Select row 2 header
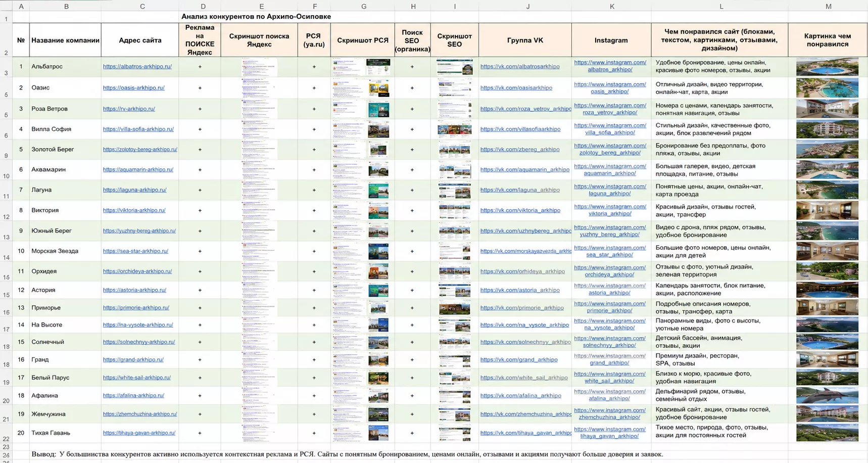The image size is (868, 463). click(x=6, y=40)
